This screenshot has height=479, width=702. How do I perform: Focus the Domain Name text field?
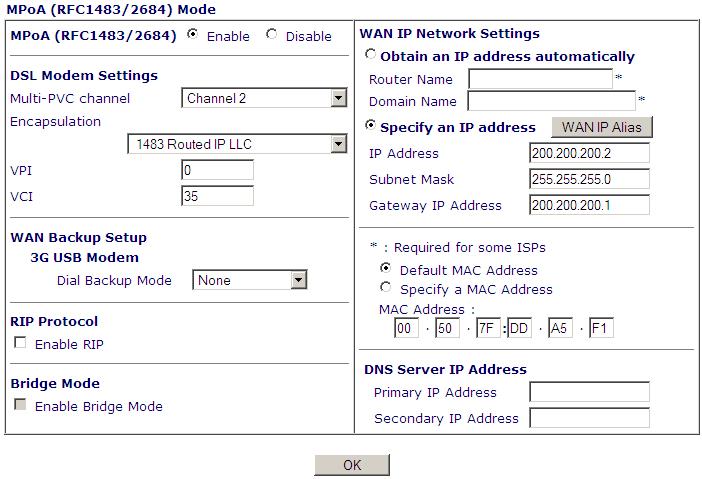click(x=551, y=101)
